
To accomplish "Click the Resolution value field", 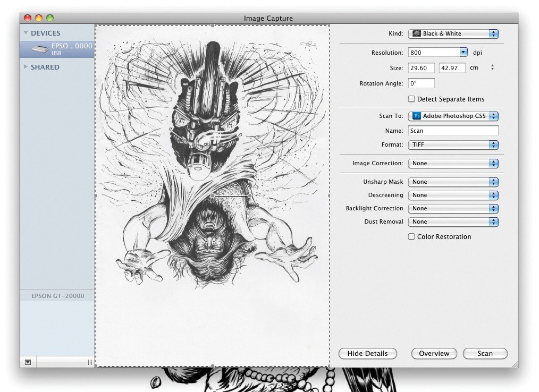I will [434, 52].
